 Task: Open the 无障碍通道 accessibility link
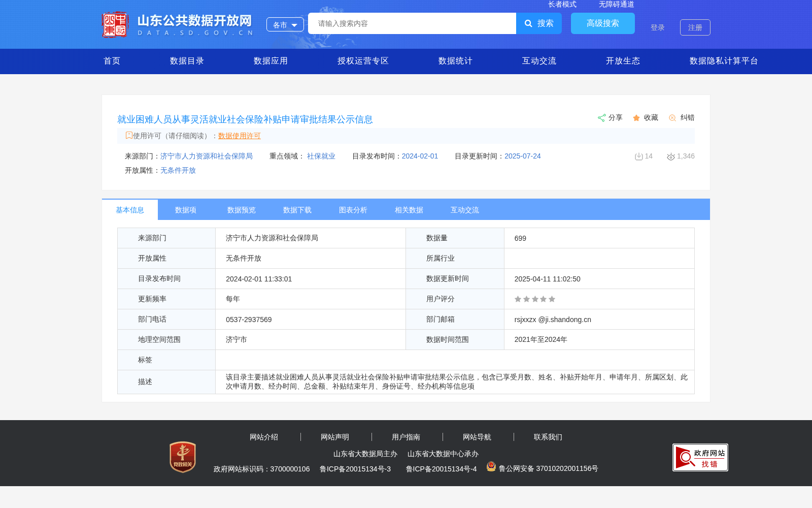click(617, 4)
